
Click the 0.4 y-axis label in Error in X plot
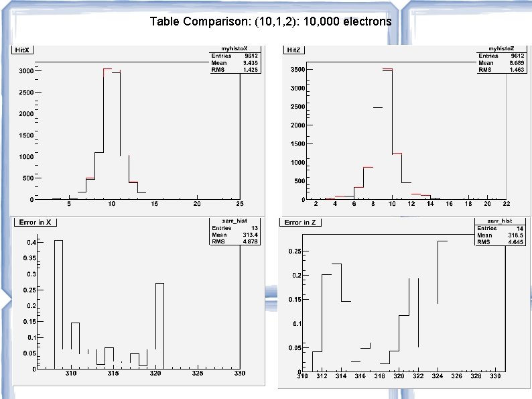(31, 243)
